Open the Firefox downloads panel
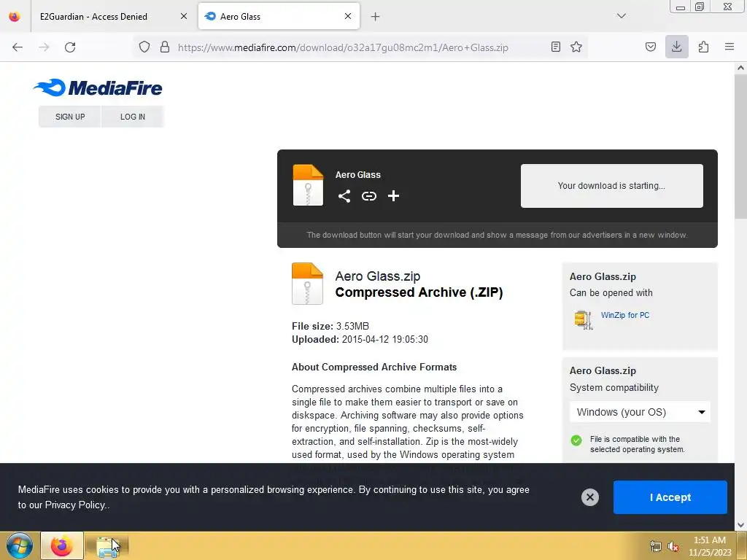This screenshot has width=747, height=560. coord(676,47)
